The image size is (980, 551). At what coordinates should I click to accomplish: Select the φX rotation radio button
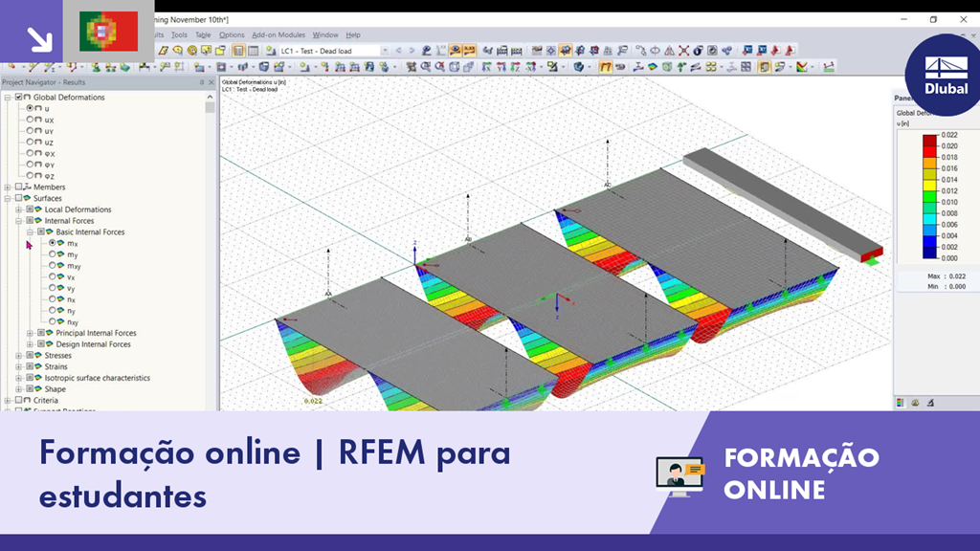click(30, 153)
